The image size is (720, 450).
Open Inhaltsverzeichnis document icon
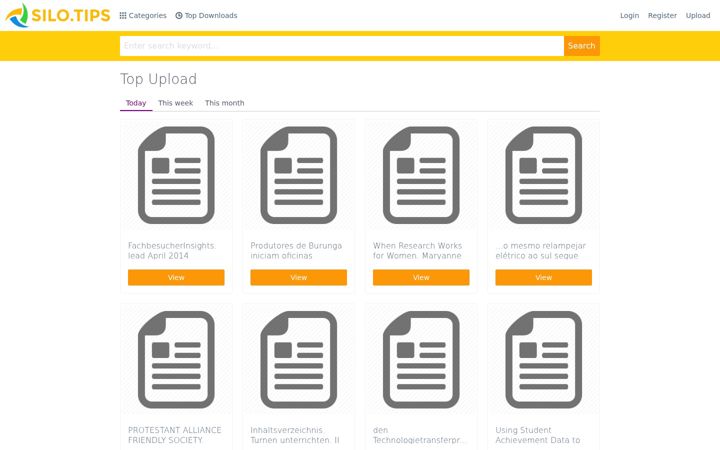coord(298,360)
